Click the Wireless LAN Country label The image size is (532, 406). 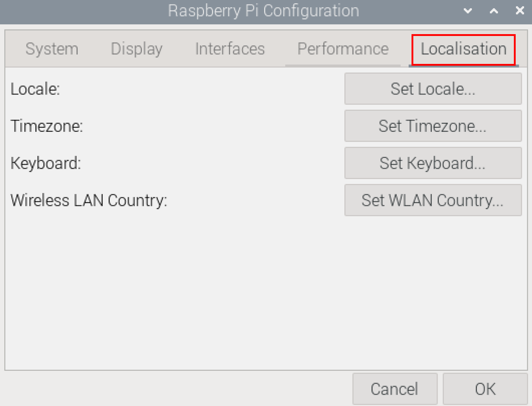click(89, 200)
